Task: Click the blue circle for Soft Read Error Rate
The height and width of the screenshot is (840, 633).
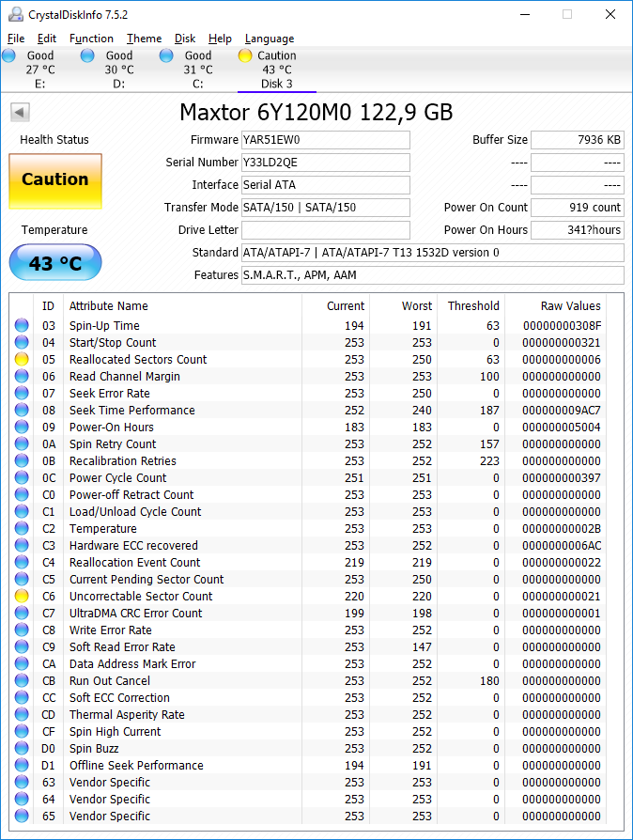Action: click(x=22, y=646)
